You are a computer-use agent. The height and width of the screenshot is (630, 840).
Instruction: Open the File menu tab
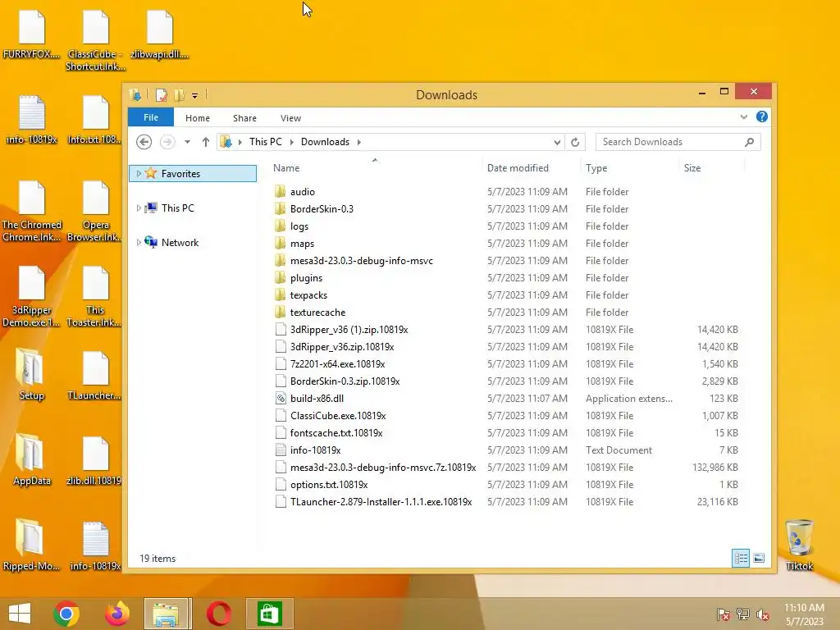[x=151, y=117]
